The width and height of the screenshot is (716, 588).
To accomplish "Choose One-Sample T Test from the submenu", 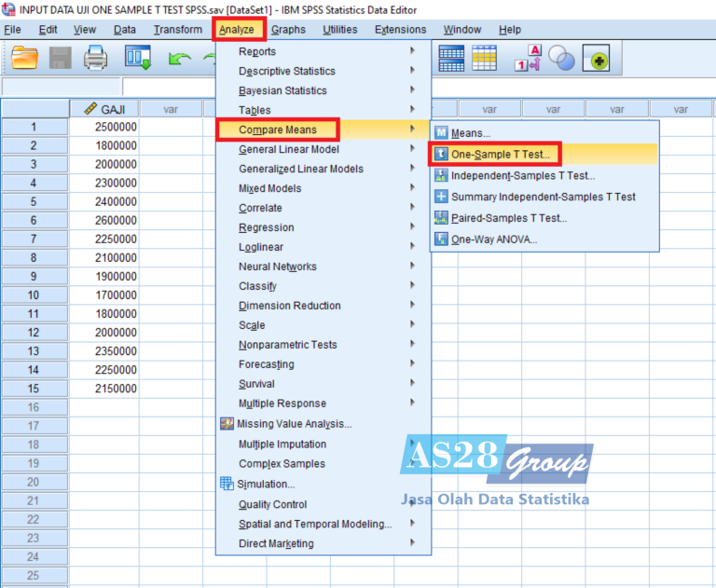I will tap(501, 154).
